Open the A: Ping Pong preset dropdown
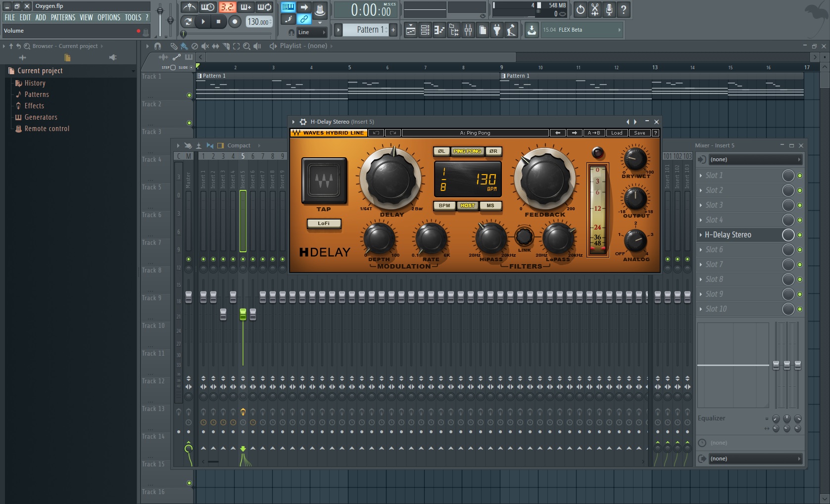The height and width of the screenshot is (504, 830). tap(475, 133)
